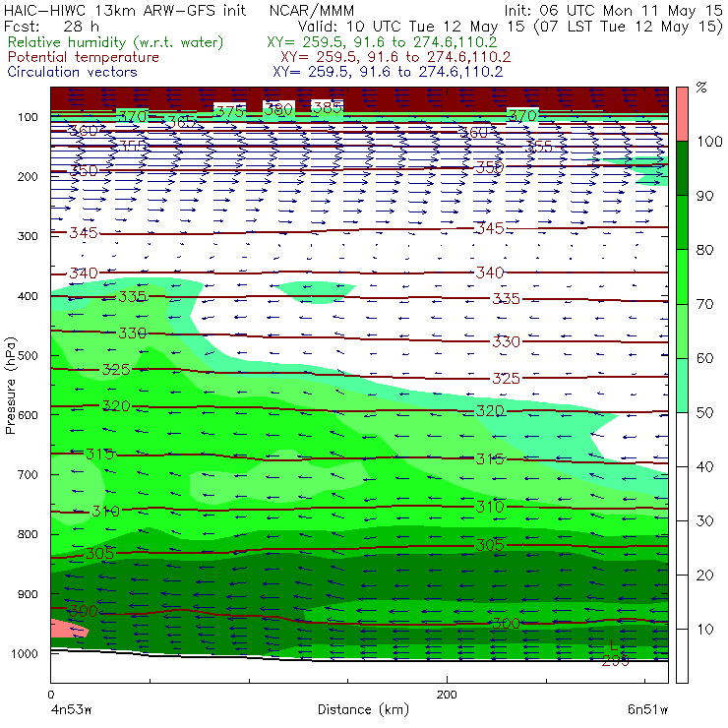The height and width of the screenshot is (728, 728).
Task: Click the 'Fcst: 28 h' forecast label
Action: tap(51, 26)
